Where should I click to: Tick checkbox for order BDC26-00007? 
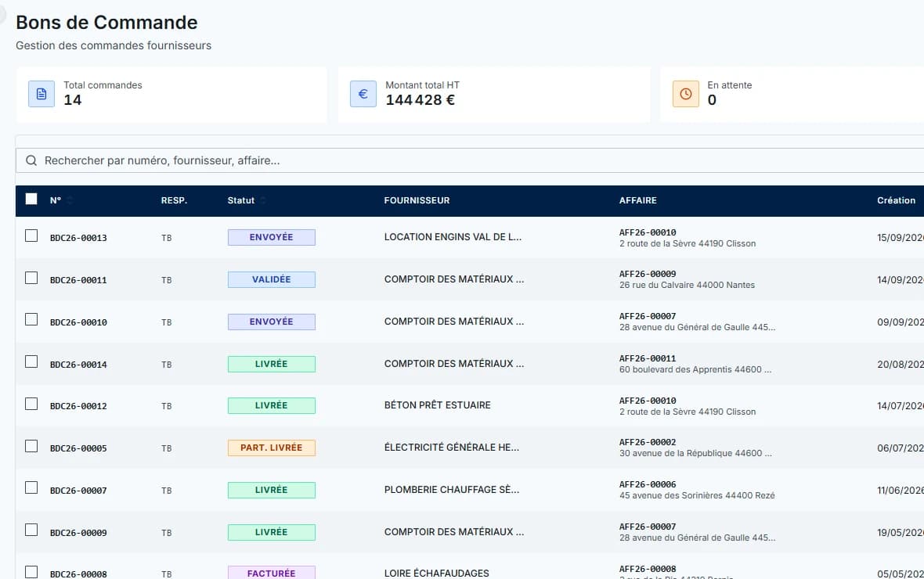pyautogui.click(x=31, y=487)
